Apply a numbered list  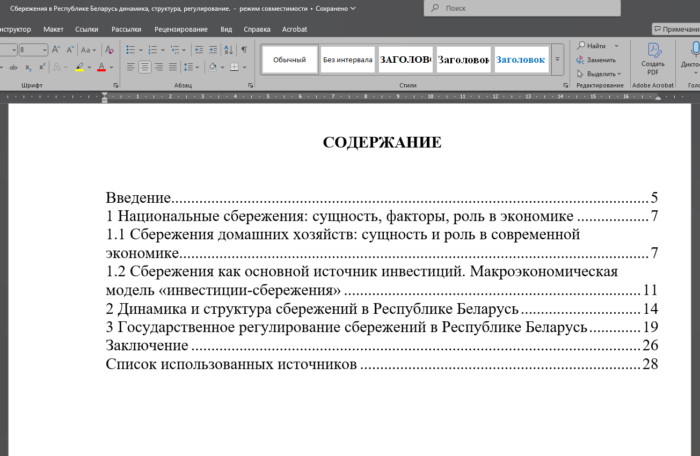(153, 50)
